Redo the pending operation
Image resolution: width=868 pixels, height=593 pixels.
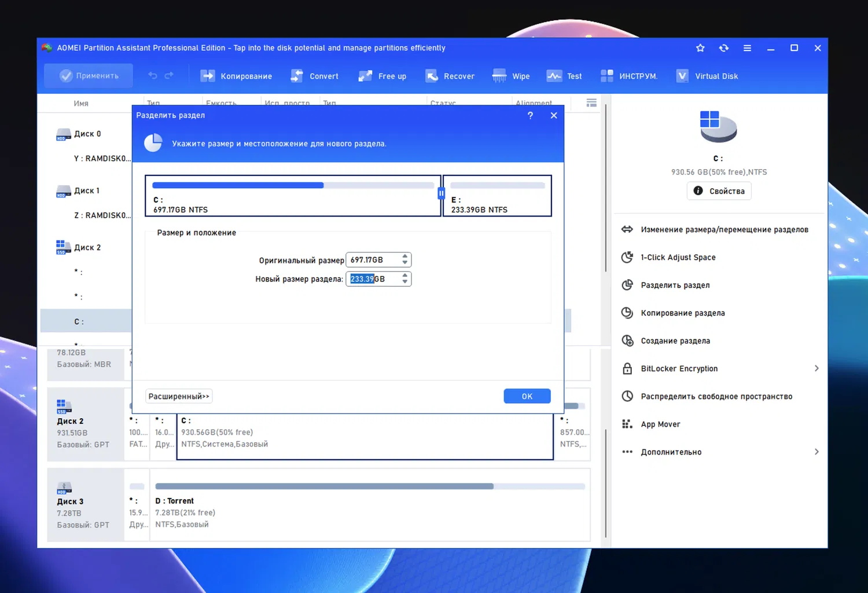169,76
